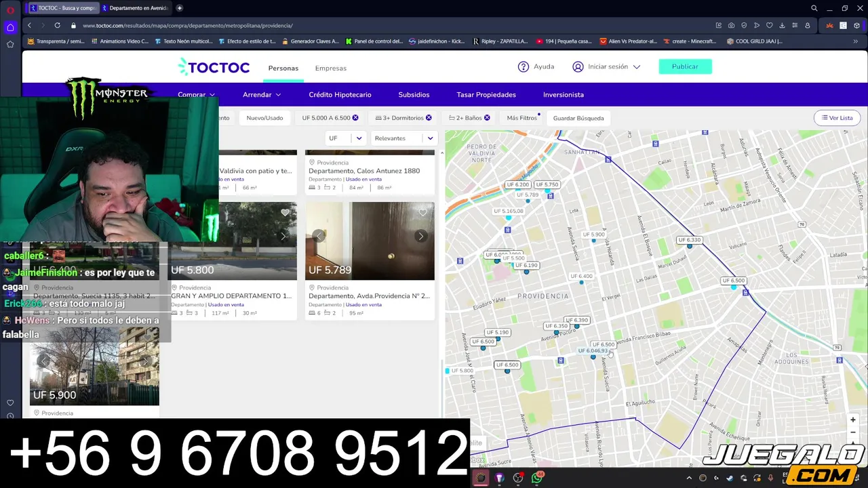Viewport: 868px width, 488px height.
Task: Open Departamento, Avda.Providencia listing
Action: (x=370, y=296)
